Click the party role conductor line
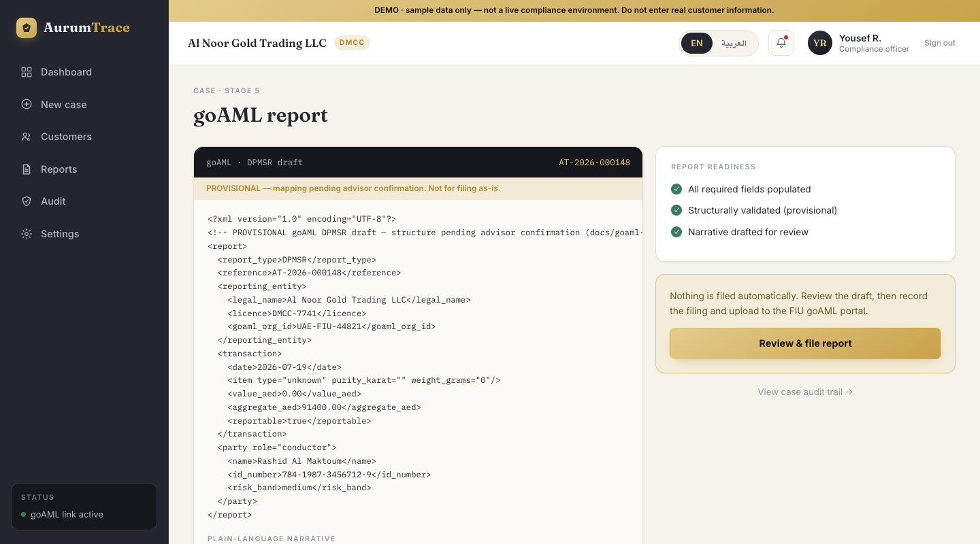The width and height of the screenshot is (980, 544). (x=277, y=447)
